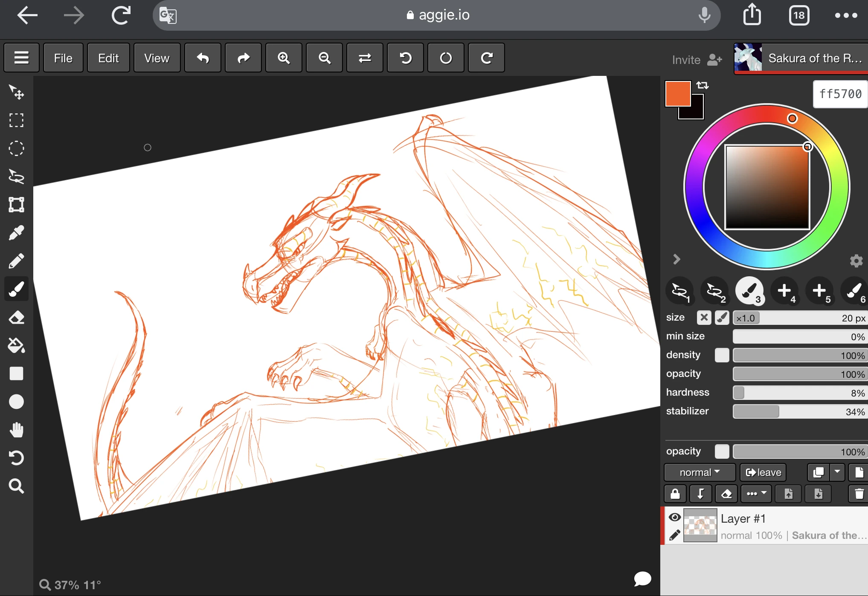Select the Fill bucket tool
Screen dimensions: 868x596
click(16, 345)
